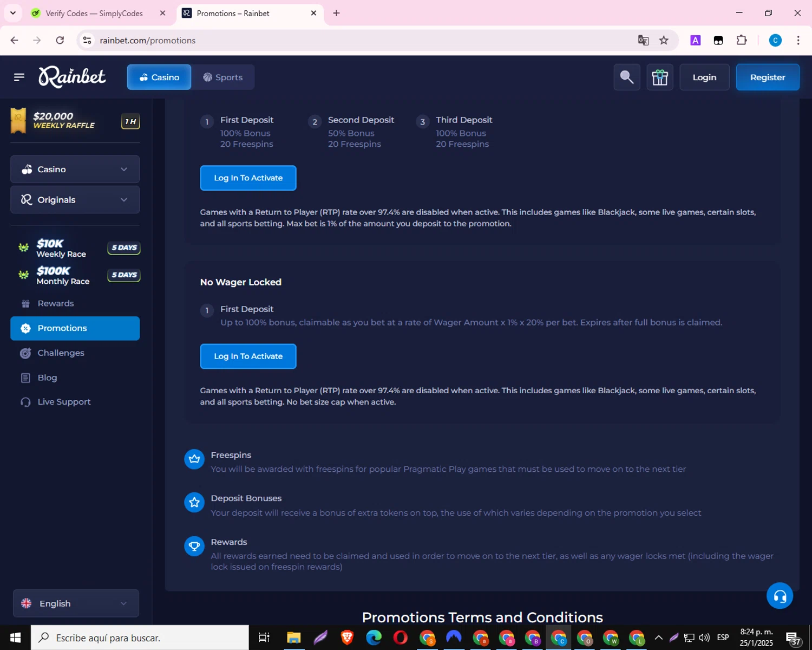Bookmark this page with the star icon

[664, 40]
